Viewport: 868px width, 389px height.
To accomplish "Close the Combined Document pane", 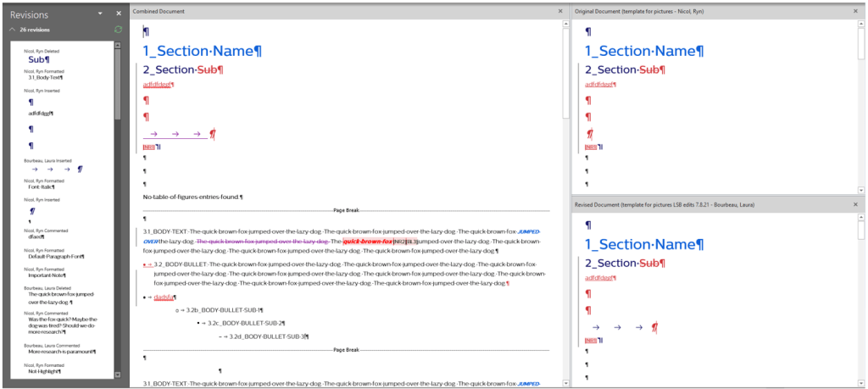I will click(x=560, y=11).
